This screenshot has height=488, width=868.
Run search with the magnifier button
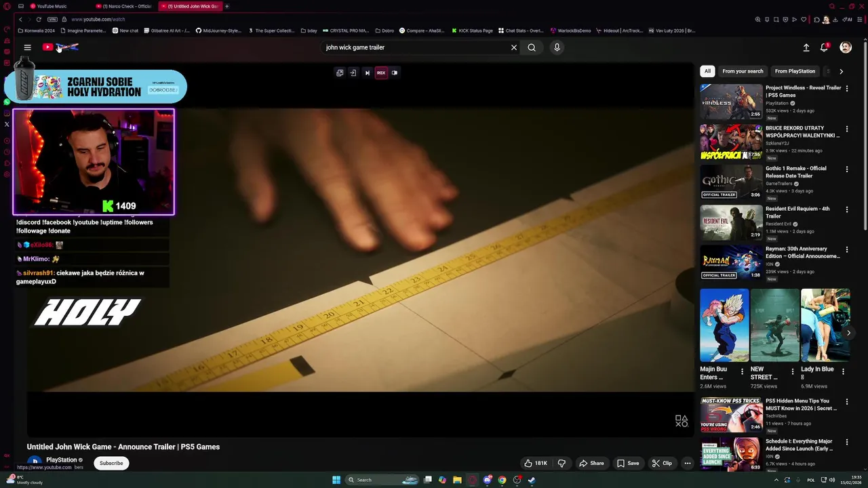click(532, 47)
